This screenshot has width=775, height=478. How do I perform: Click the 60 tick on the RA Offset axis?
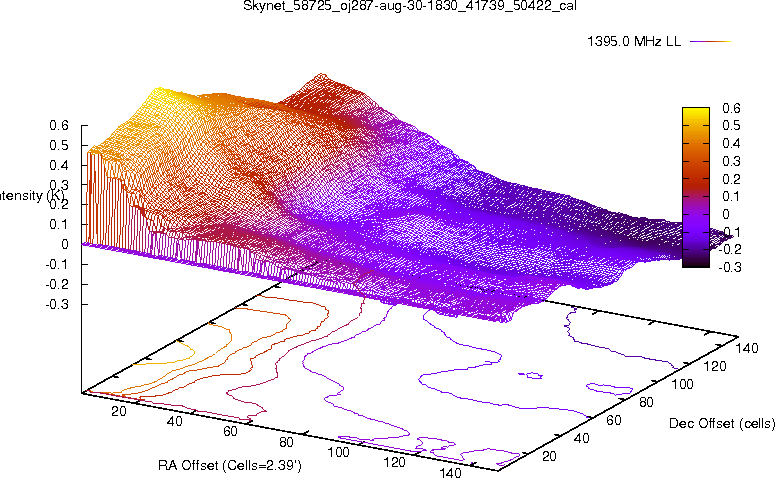pyautogui.click(x=230, y=431)
